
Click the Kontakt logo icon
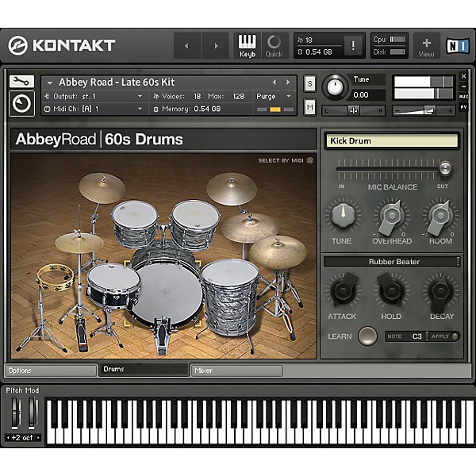pyautogui.click(x=18, y=45)
